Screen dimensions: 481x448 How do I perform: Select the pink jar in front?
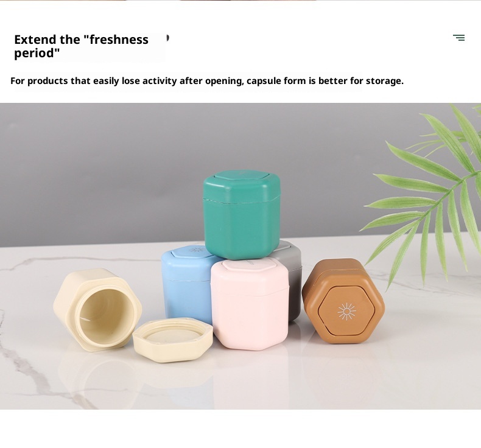(250, 304)
